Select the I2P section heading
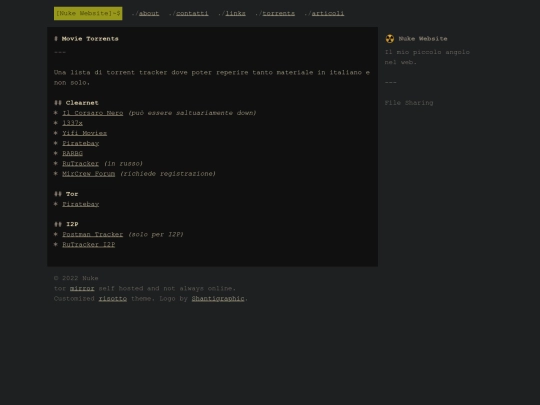The image size is (540, 405). tap(66, 224)
